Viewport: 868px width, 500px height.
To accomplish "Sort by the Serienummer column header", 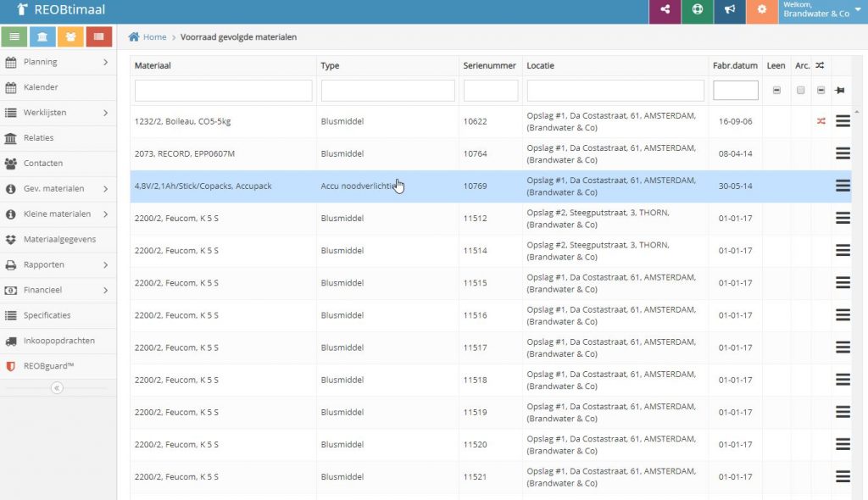I will pos(489,66).
